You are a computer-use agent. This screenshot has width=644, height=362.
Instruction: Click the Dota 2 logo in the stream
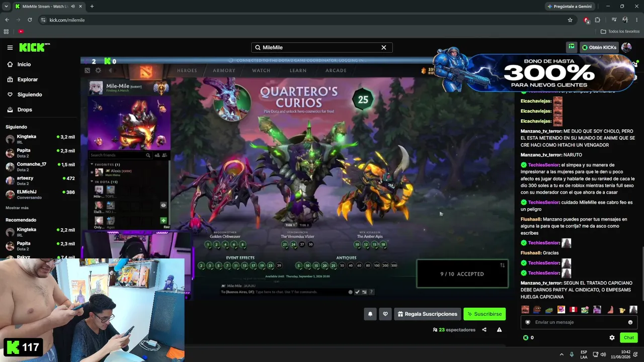146,72
